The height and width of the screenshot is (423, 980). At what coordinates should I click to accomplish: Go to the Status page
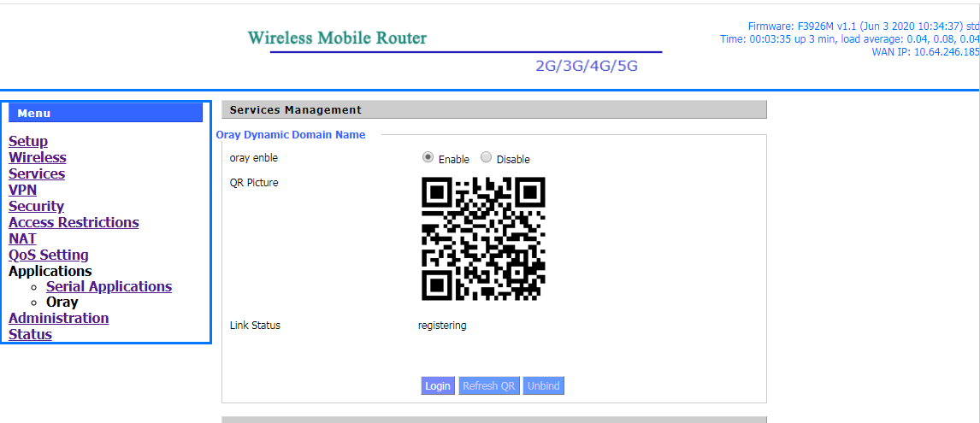click(30, 334)
